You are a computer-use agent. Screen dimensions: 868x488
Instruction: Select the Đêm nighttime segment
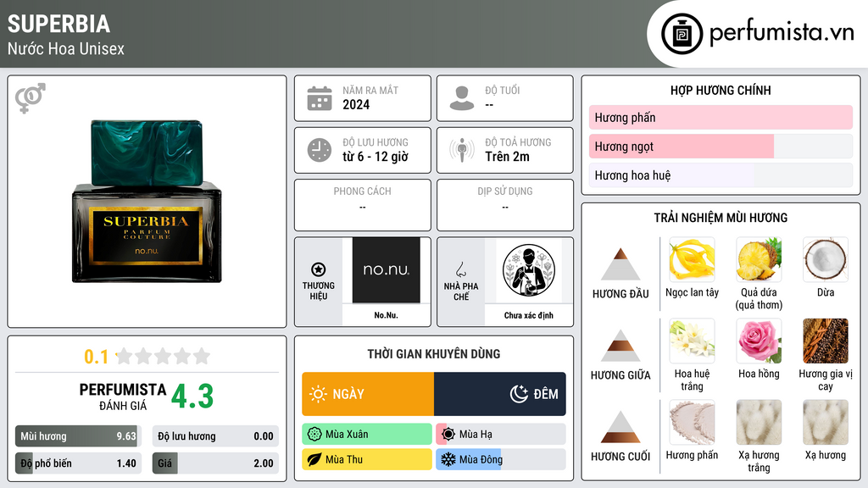click(500, 394)
